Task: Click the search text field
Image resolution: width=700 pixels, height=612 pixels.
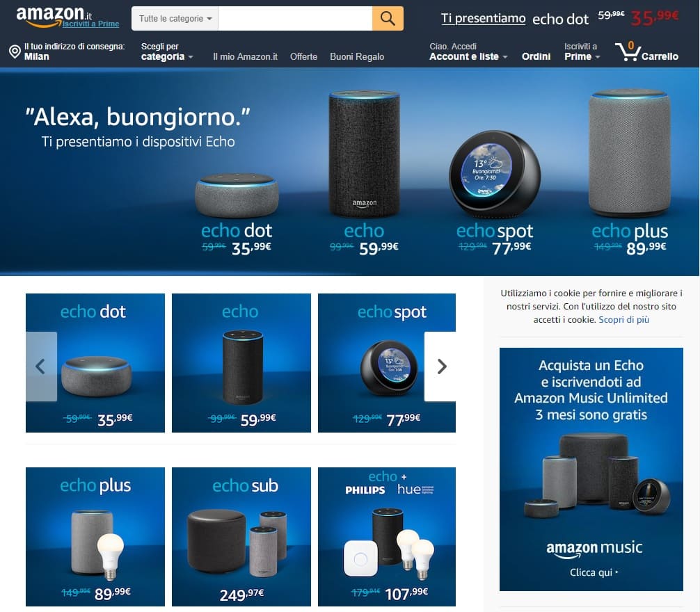Action: pyautogui.click(x=295, y=18)
